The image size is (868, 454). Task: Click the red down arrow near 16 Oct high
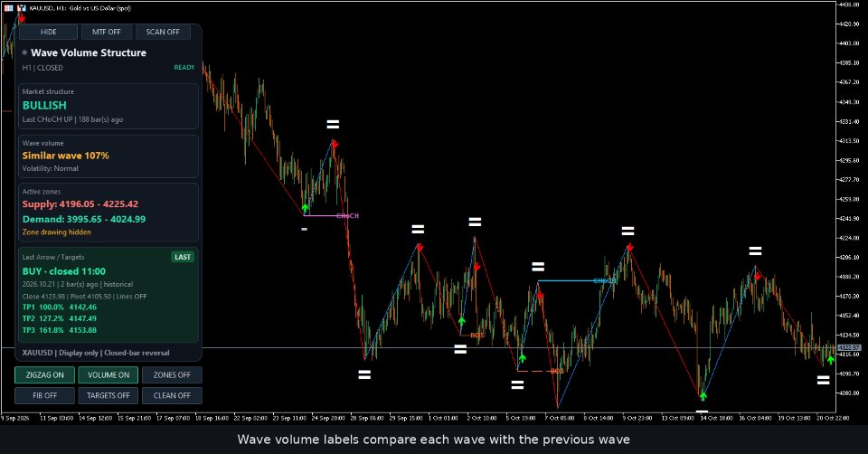pos(758,276)
